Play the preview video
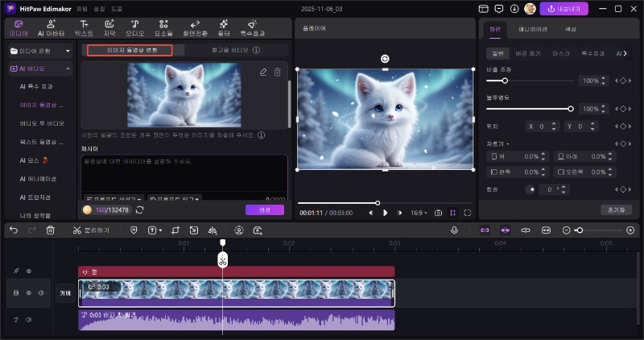This screenshot has height=340, width=644. pos(385,213)
